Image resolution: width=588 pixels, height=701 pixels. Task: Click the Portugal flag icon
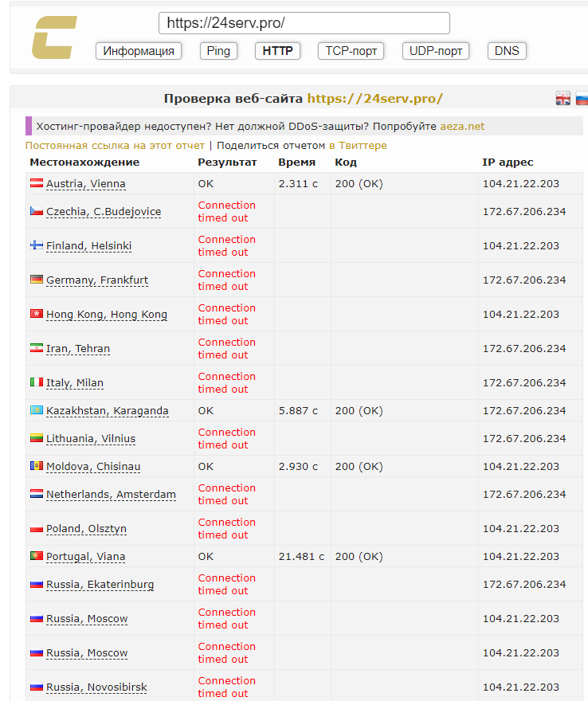(x=36, y=556)
